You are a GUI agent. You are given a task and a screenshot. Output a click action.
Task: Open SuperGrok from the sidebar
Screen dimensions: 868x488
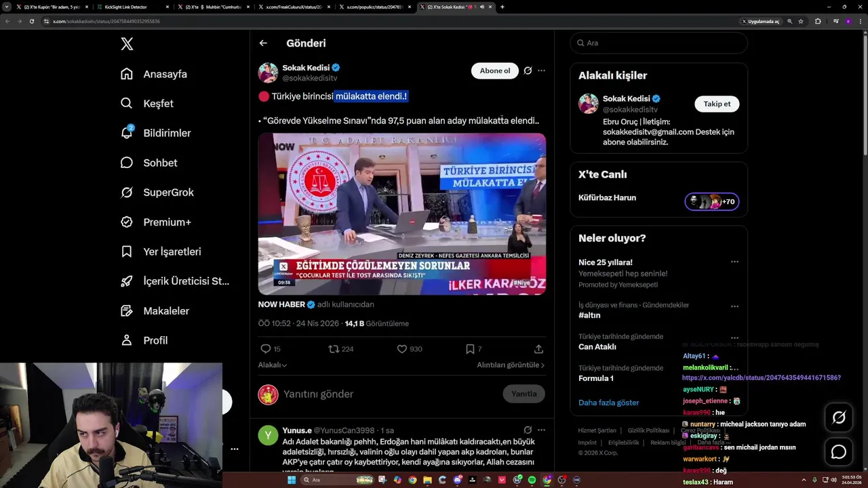click(x=157, y=192)
